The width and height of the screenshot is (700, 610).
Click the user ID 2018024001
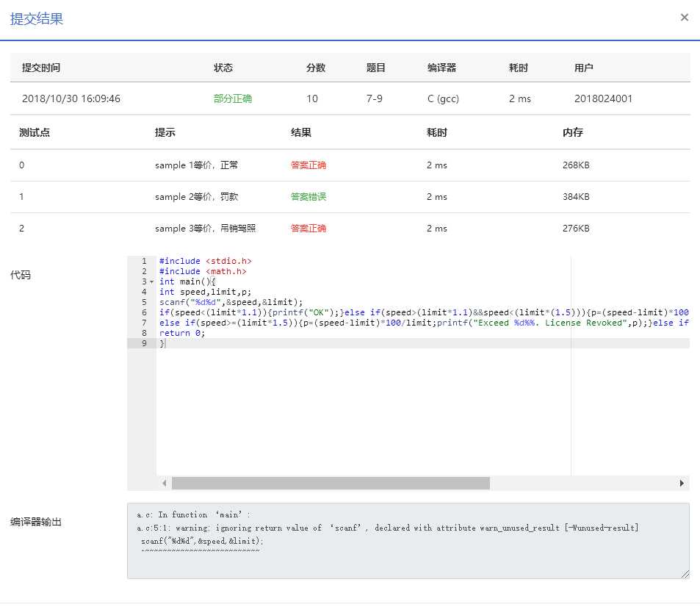point(603,98)
